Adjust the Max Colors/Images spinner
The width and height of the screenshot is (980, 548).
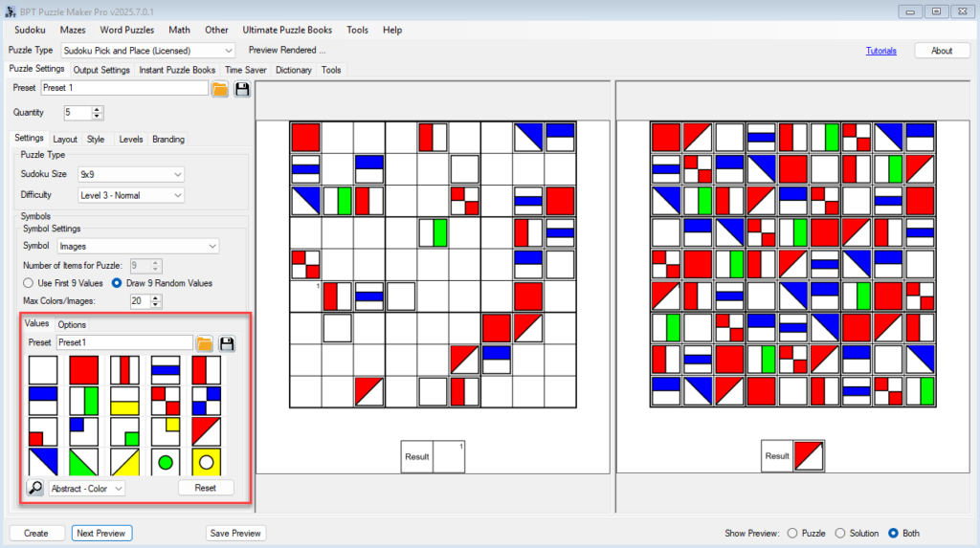click(x=155, y=301)
